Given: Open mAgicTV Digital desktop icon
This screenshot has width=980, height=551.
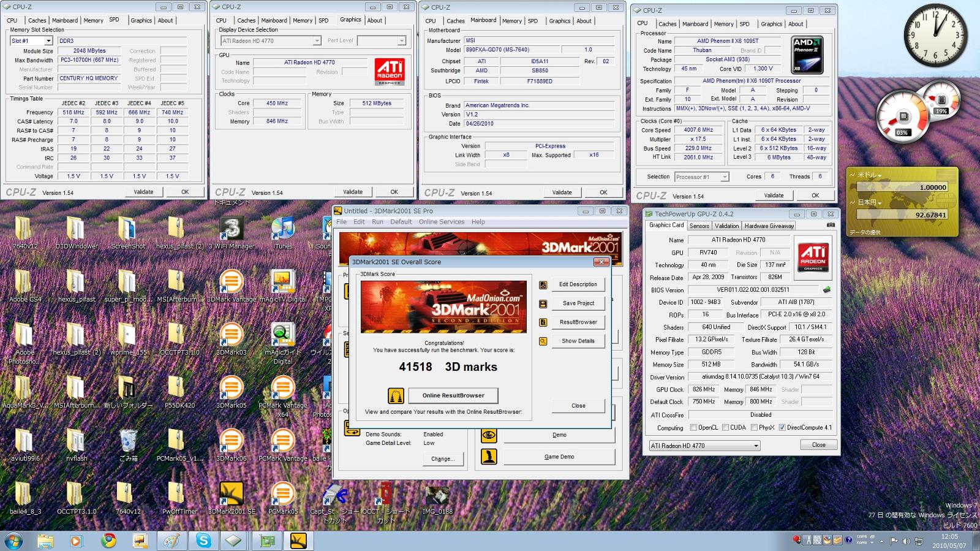Looking at the screenshot, I should (x=282, y=286).
